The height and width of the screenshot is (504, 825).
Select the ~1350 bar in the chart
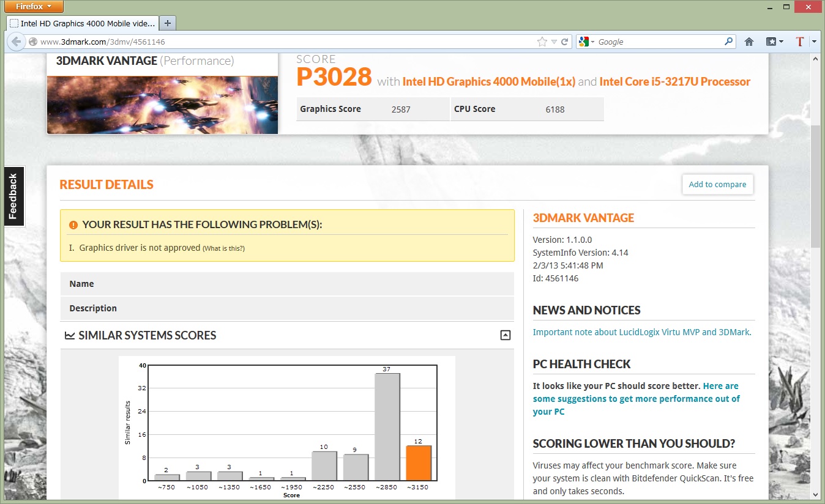[x=230, y=476]
